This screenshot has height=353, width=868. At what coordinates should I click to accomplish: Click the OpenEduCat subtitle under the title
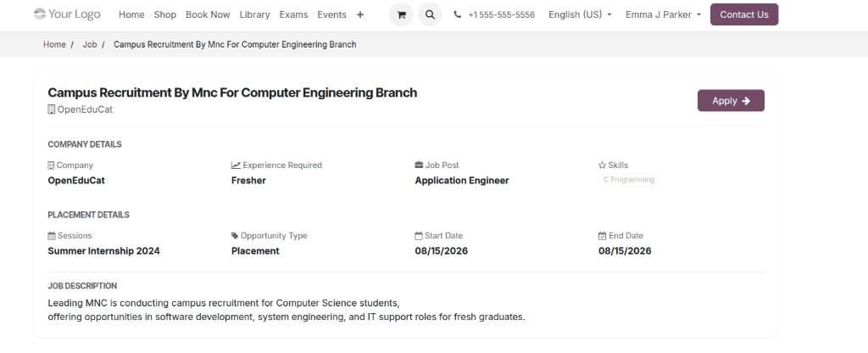tap(86, 109)
